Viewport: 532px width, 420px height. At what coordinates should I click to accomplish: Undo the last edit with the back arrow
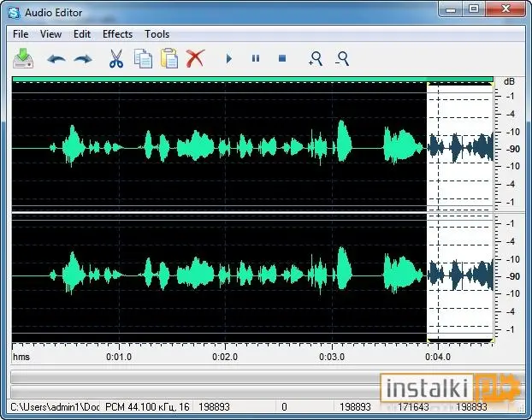click(x=56, y=59)
